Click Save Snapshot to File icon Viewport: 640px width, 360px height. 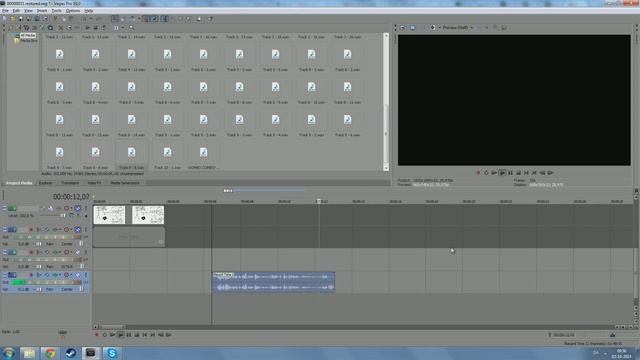coord(504,28)
